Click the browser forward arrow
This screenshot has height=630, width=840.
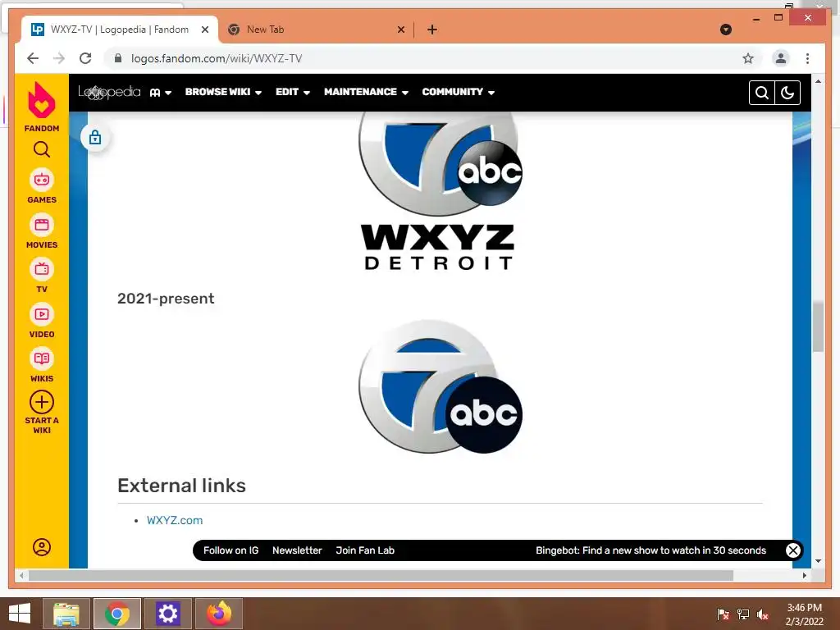pos(59,58)
